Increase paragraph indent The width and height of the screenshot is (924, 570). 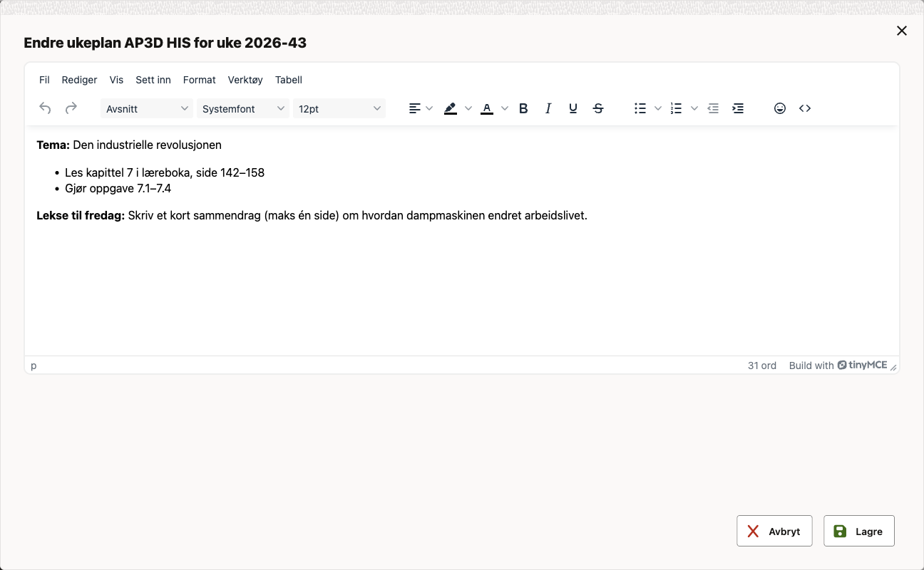738,108
